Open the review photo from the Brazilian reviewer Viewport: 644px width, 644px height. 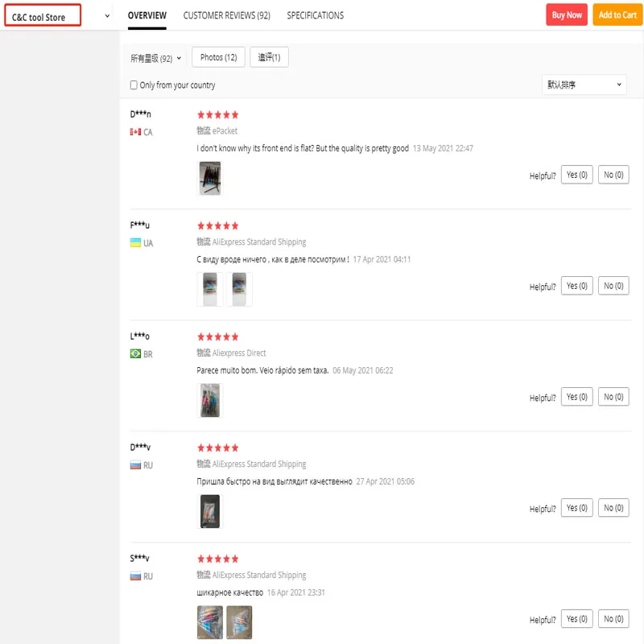pyautogui.click(x=209, y=400)
